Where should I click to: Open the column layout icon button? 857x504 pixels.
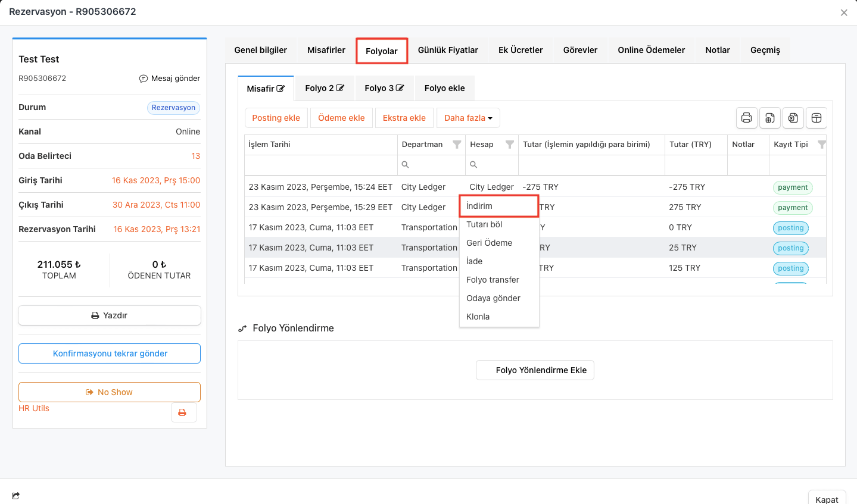[817, 118]
